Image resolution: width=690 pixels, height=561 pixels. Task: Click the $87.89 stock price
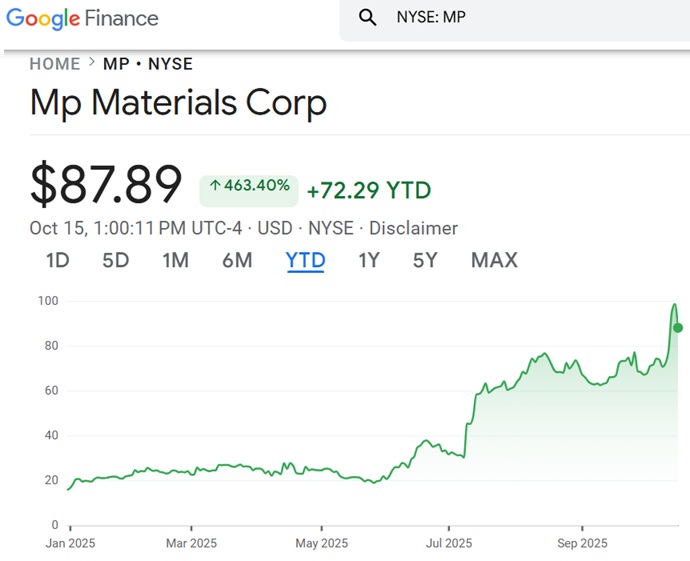pyautogui.click(x=106, y=184)
